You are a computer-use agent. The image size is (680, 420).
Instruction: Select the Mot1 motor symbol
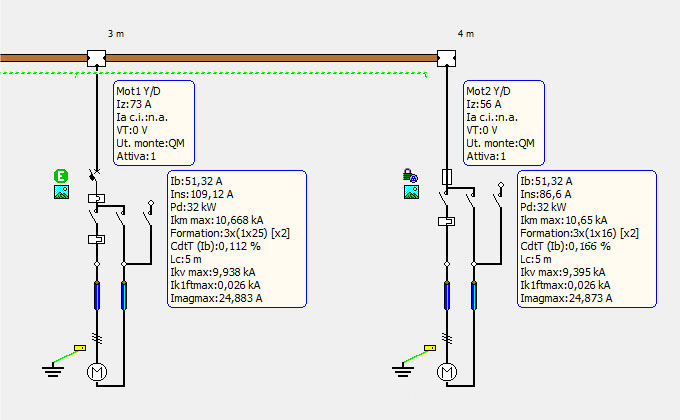tap(97, 373)
